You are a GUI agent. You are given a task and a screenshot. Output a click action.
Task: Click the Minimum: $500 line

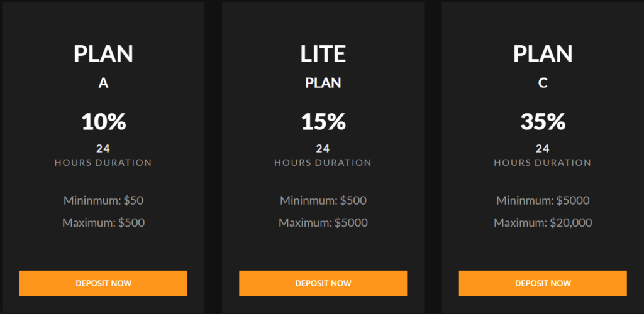click(x=323, y=201)
